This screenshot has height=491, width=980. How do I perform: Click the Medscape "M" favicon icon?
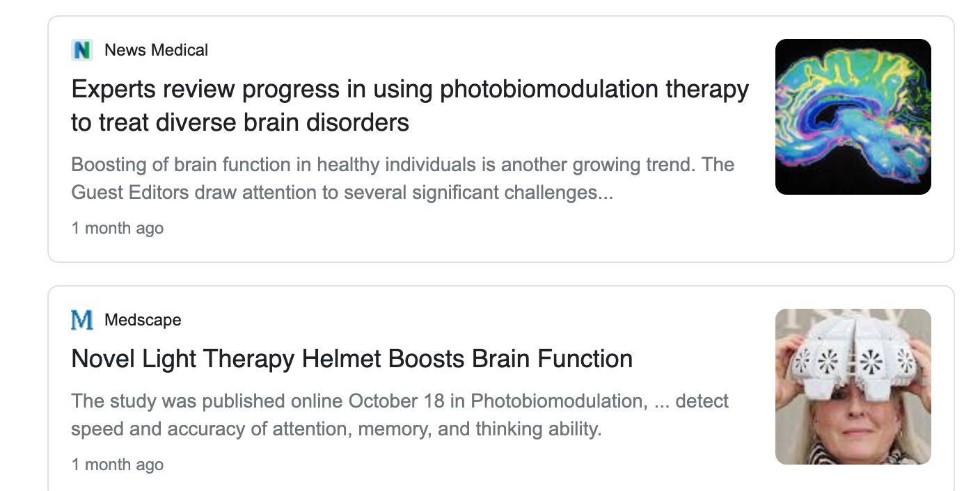coord(82,320)
